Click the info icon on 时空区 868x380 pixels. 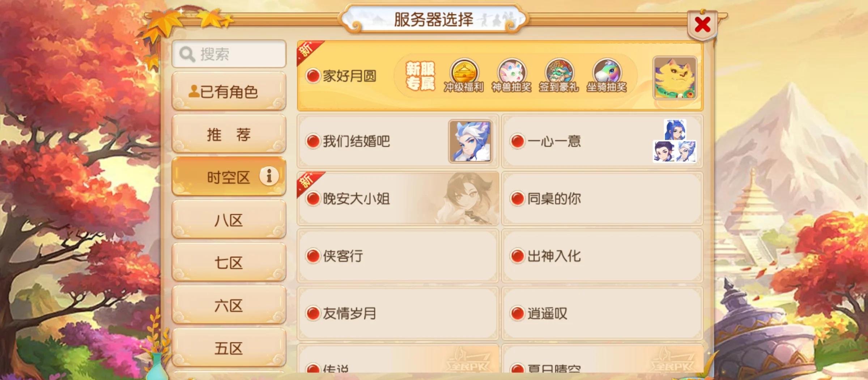pyautogui.click(x=269, y=176)
